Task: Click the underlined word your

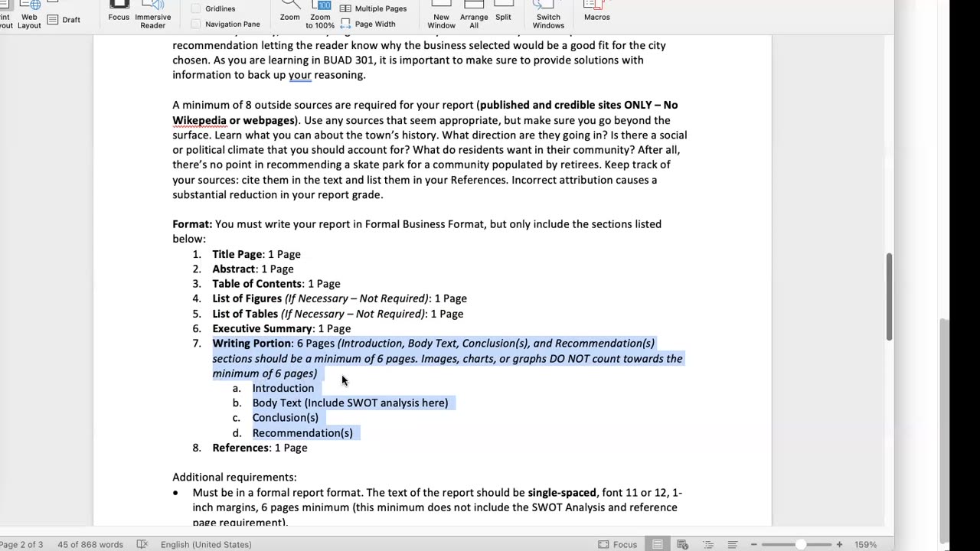Action: (x=299, y=75)
